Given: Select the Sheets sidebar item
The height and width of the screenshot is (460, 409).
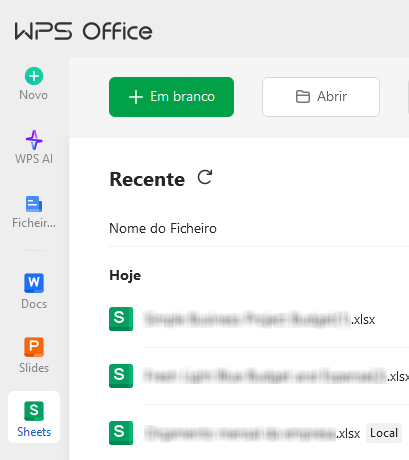Looking at the screenshot, I should [x=34, y=417].
